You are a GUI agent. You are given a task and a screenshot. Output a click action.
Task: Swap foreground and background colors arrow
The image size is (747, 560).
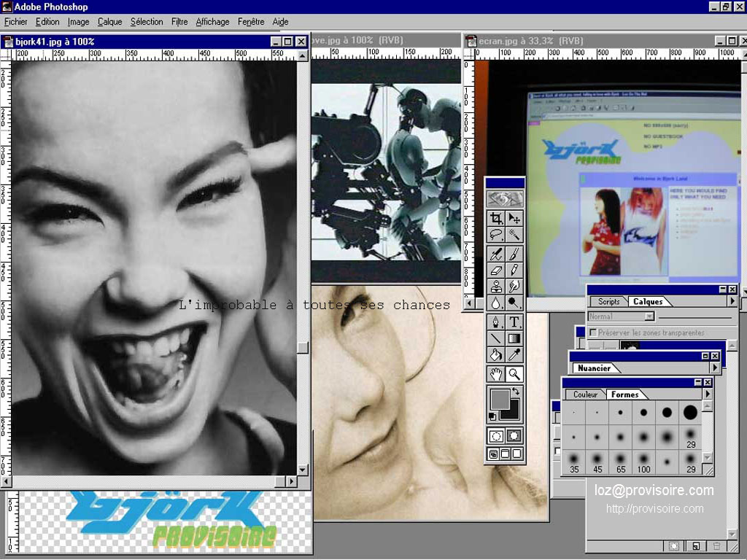(516, 392)
